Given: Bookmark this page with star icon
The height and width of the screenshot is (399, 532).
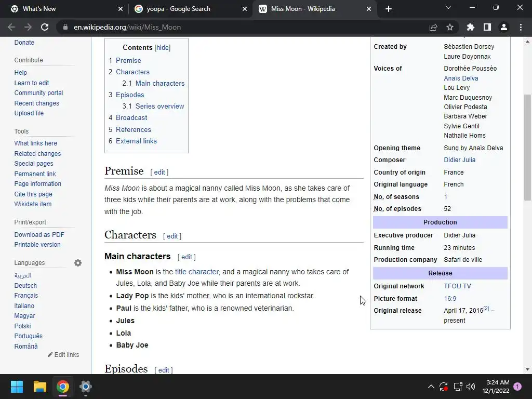Looking at the screenshot, I should (450, 27).
